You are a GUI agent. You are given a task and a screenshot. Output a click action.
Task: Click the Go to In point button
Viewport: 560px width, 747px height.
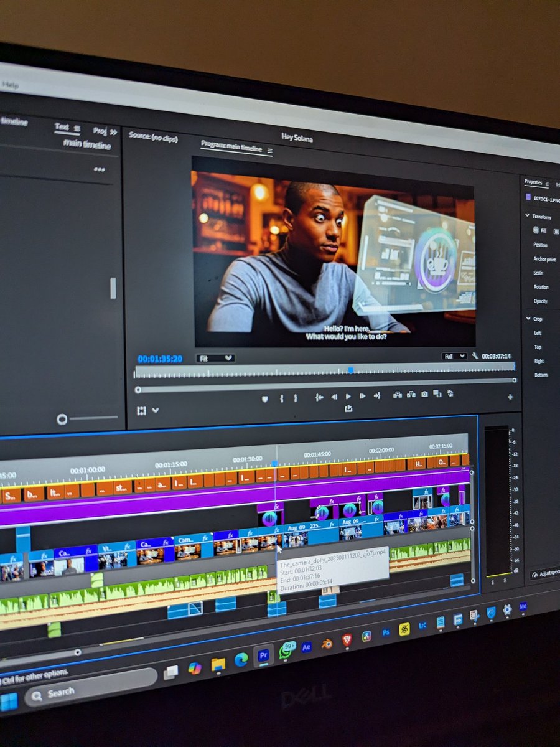(x=319, y=397)
